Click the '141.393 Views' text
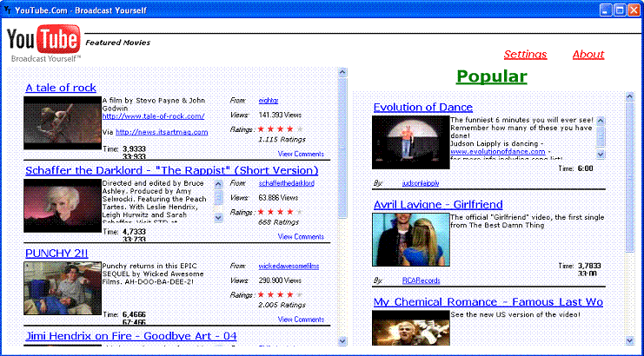Screen dimensions: 644x356 click(280, 115)
